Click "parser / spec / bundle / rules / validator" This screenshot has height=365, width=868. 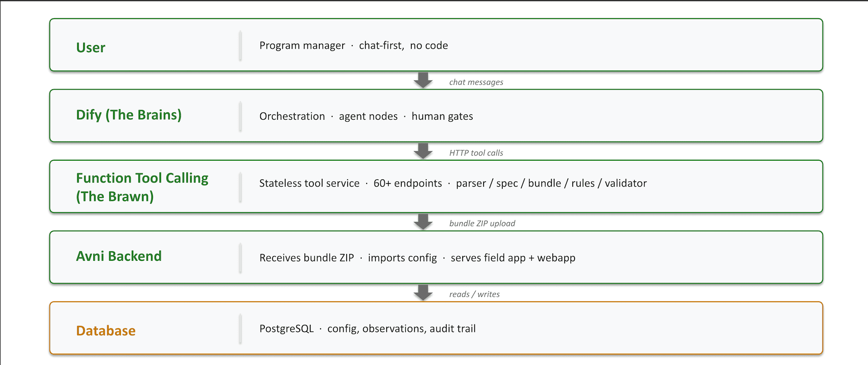551,183
